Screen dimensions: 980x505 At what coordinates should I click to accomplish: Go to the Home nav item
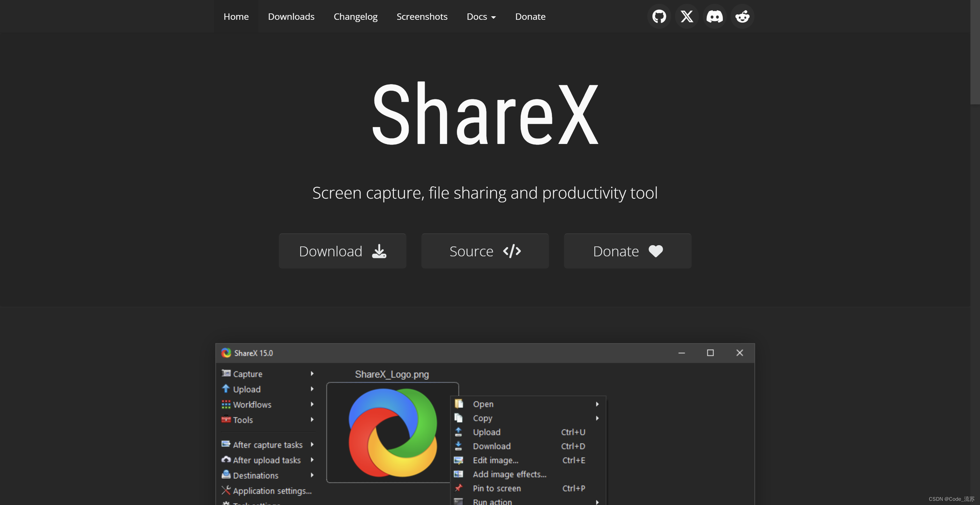coord(236,16)
